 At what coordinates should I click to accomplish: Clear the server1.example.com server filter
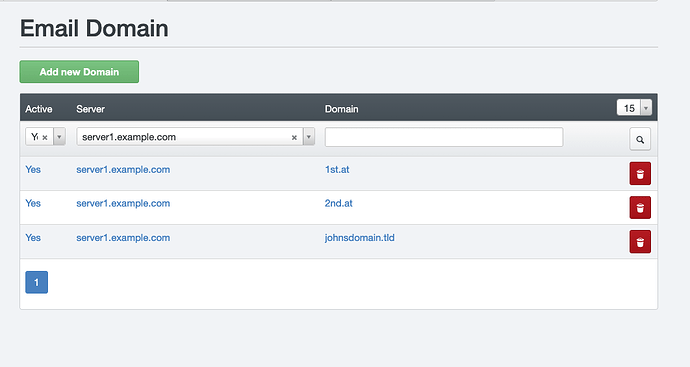pyautogui.click(x=294, y=137)
